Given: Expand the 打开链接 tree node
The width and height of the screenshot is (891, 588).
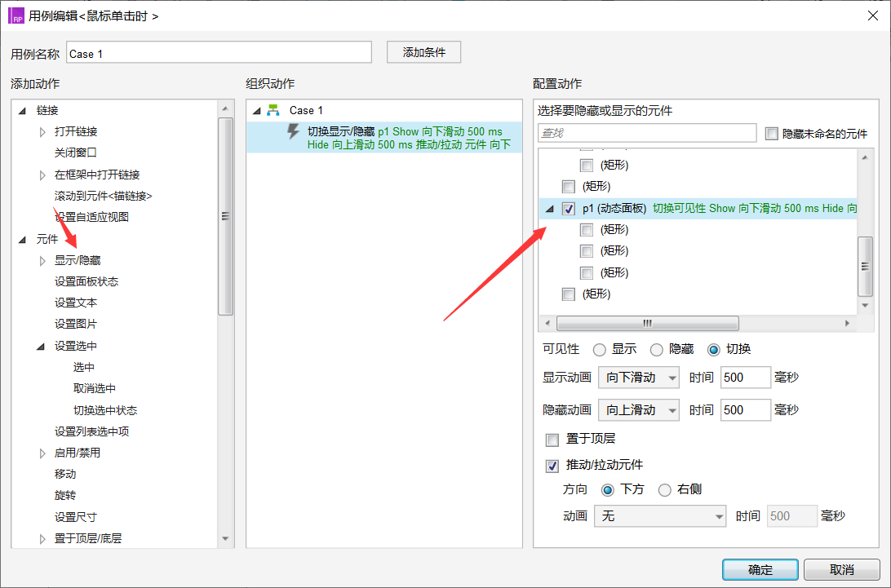Looking at the screenshot, I should tap(42, 132).
